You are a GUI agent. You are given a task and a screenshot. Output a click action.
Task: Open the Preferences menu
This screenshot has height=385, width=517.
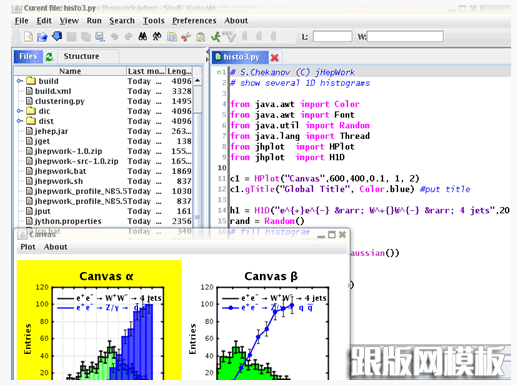194,21
